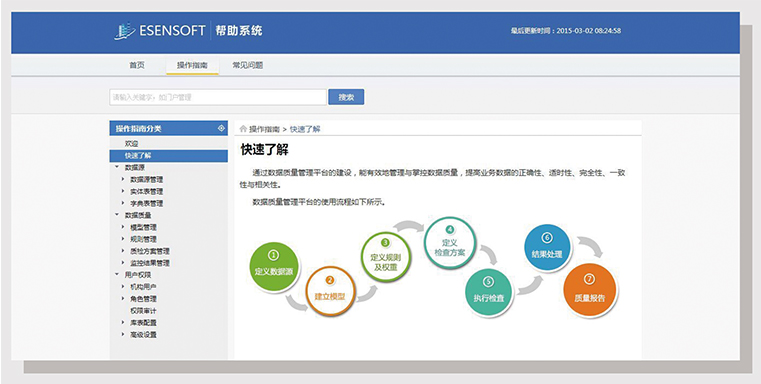This screenshot has height=384, width=761.
Task: Click the teal 执行检查 step circle
Action: pos(489,292)
